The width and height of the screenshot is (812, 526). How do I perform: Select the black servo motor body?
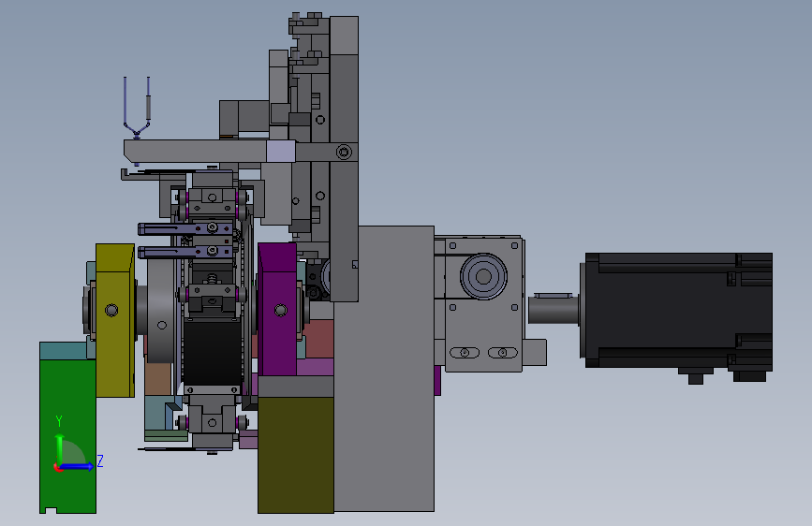(678, 311)
